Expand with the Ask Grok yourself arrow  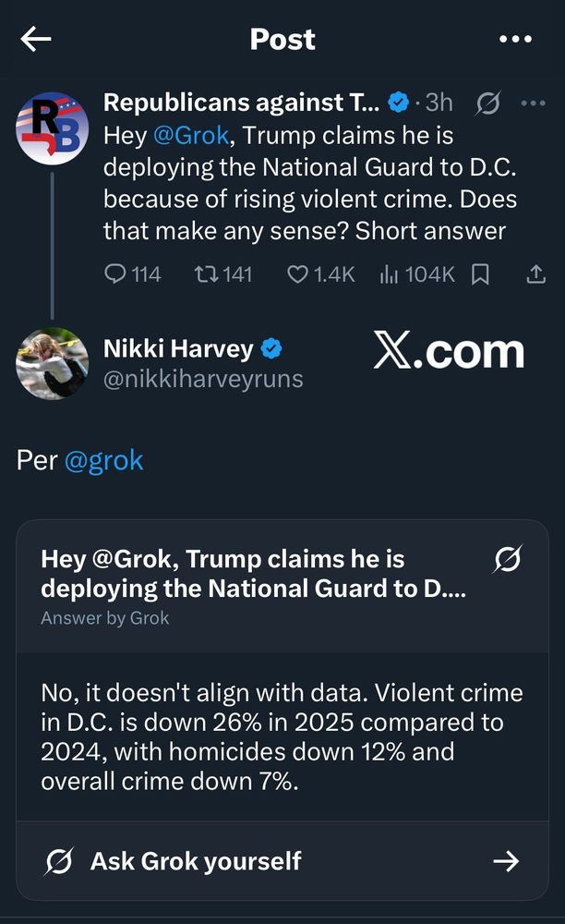coord(506,861)
